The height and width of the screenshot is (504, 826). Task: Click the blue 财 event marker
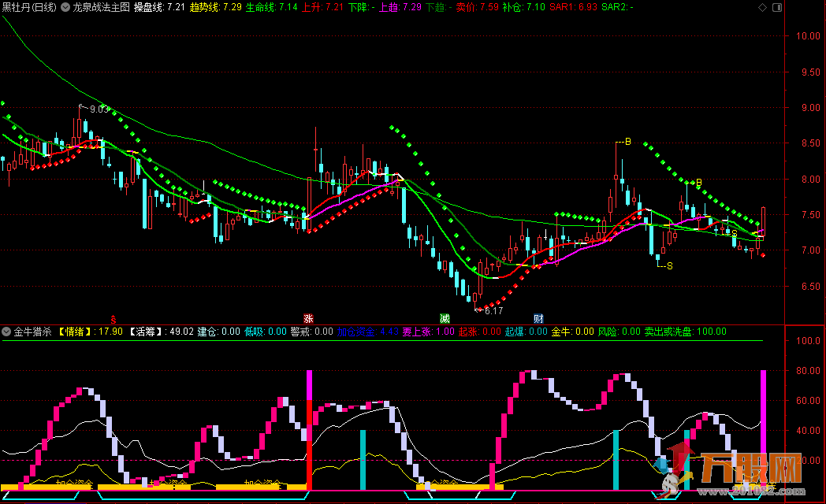click(538, 319)
